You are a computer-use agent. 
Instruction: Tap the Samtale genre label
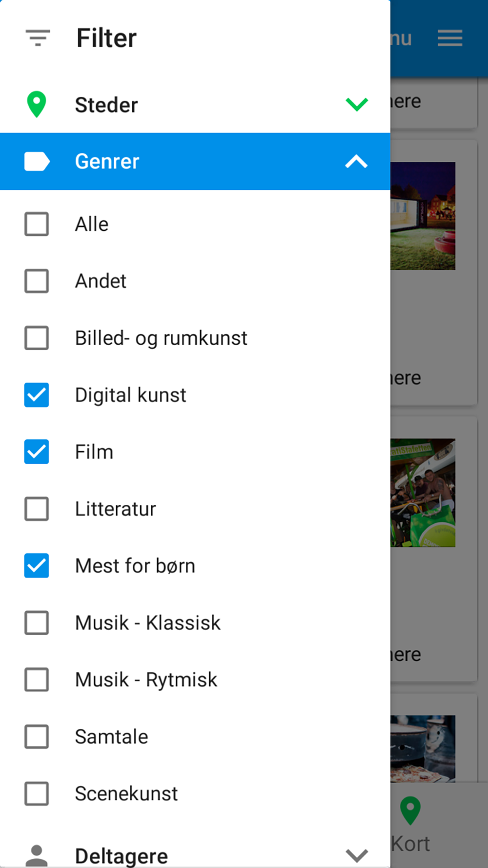pyautogui.click(x=112, y=737)
